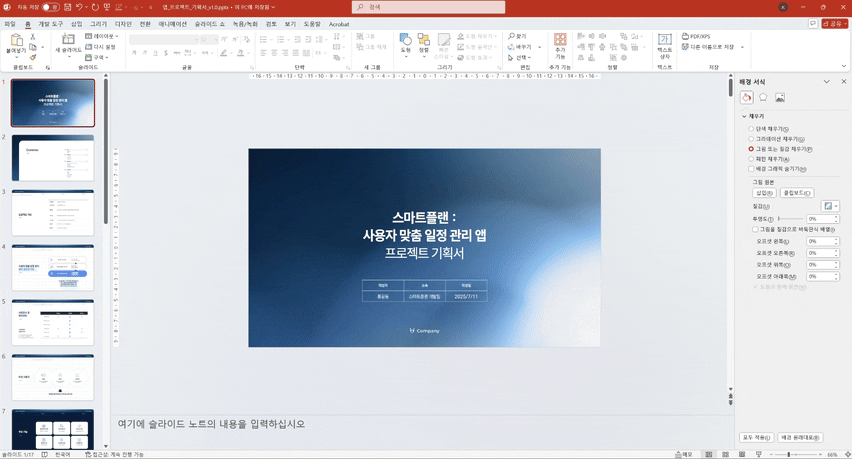Viewport: 852px width, 459px height.
Task: Check Hide background graphics (배경 그래픽 숨기기)
Action: point(751,169)
